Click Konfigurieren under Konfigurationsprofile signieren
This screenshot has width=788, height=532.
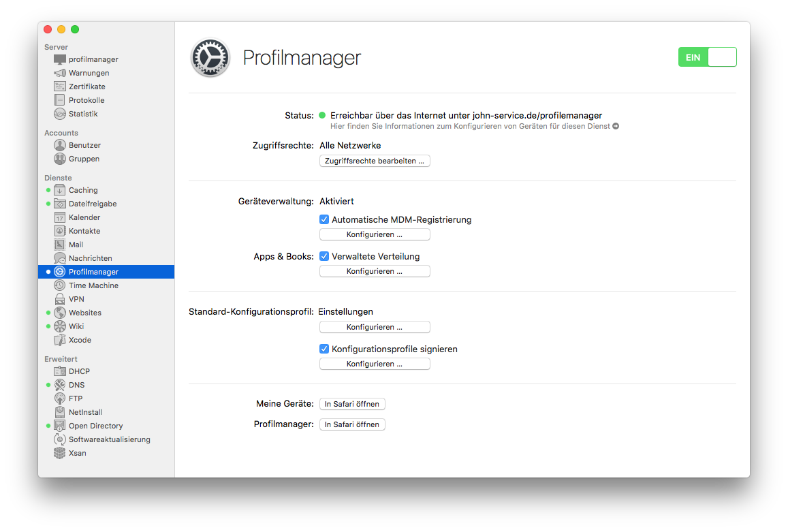(x=375, y=364)
